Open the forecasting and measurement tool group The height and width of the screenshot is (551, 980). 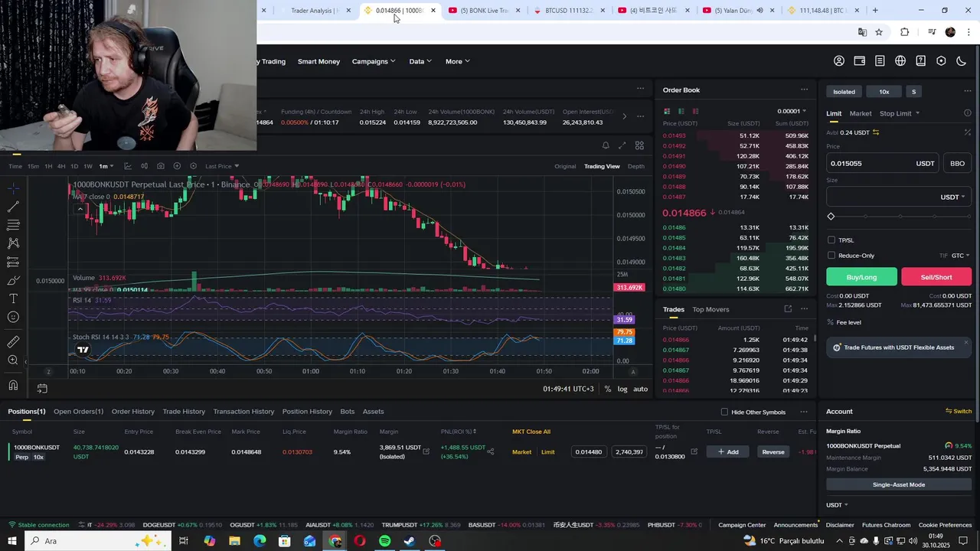point(13,262)
